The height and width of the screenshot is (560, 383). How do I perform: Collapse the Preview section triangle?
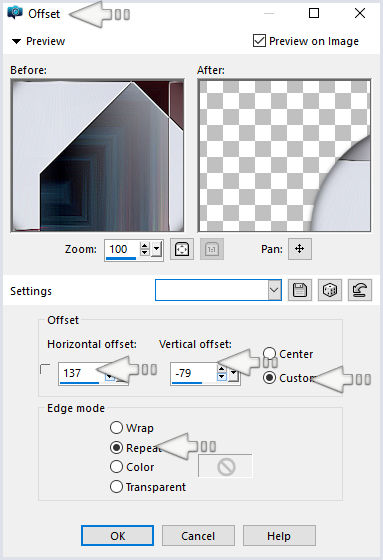tap(16, 41)
